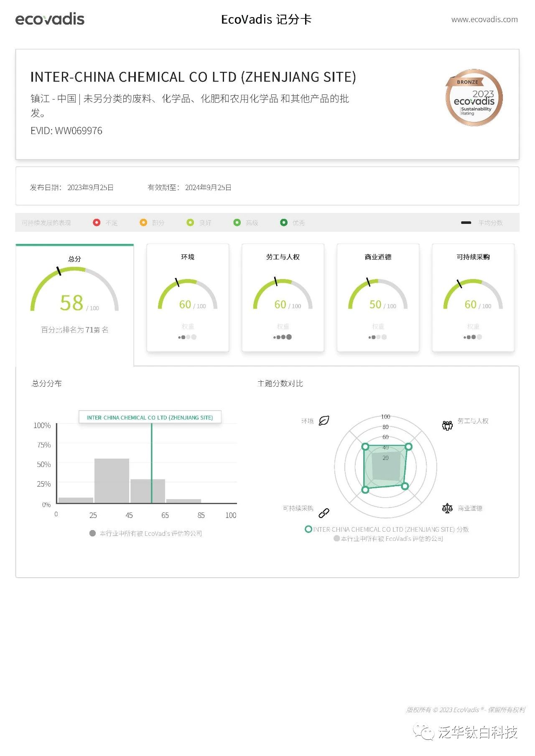
Task: Click the orange 部分 legend dot
Action: tap(143, 223)
